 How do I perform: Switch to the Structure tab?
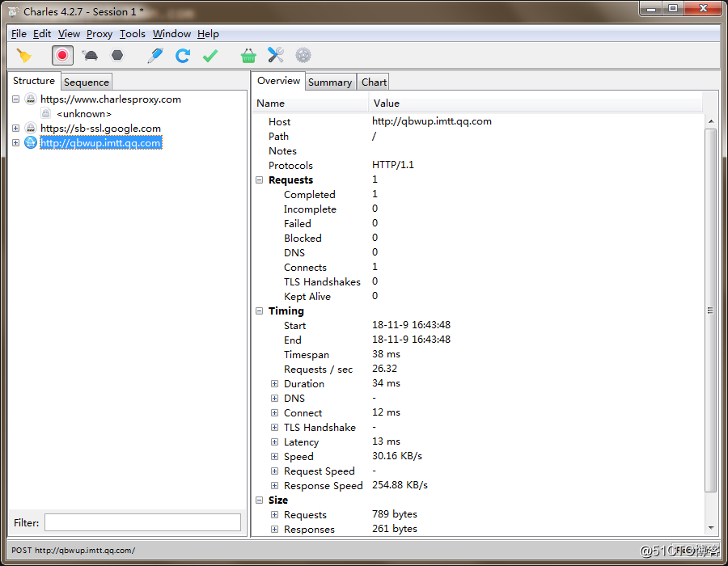click(x=34, y=81)
